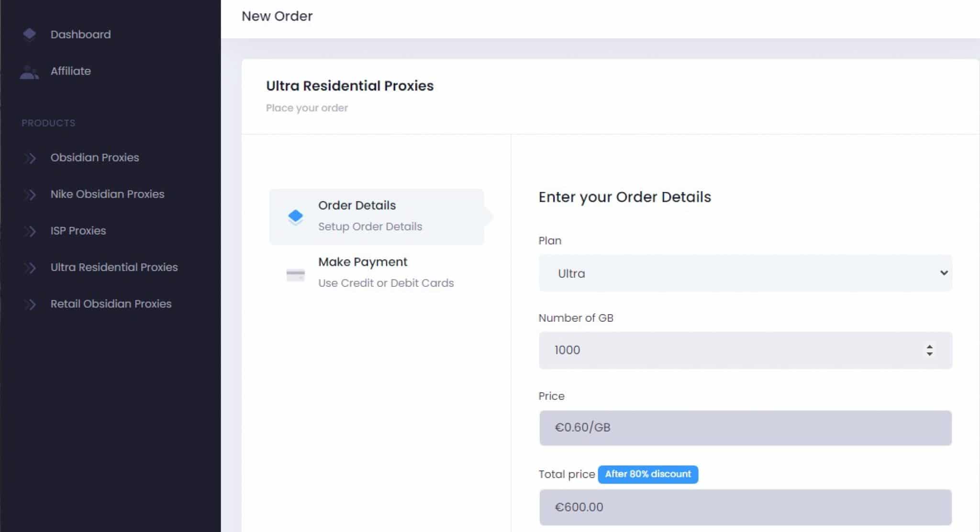Click the PRODUCTS section label in sidebar

[48, 123]
